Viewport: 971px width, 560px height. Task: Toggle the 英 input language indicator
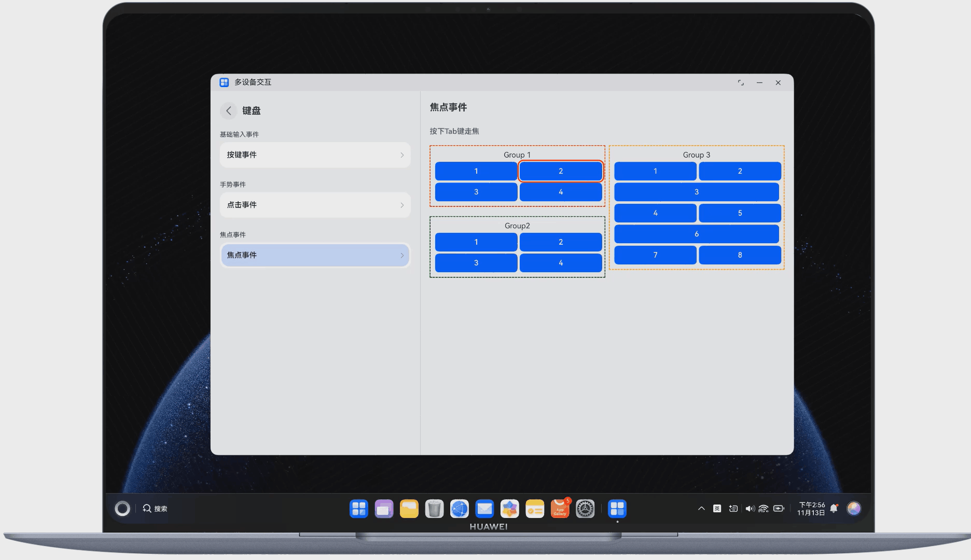point(718,509)
